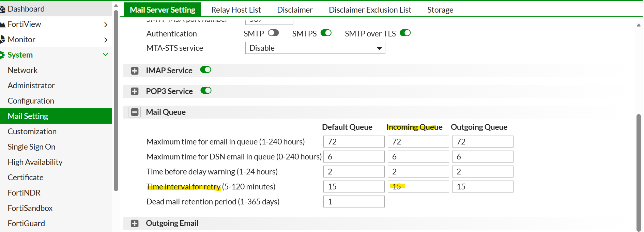Screen dimensions: 644x232
Task: Expand the POP3 Service section
Action: pos(135,91)
